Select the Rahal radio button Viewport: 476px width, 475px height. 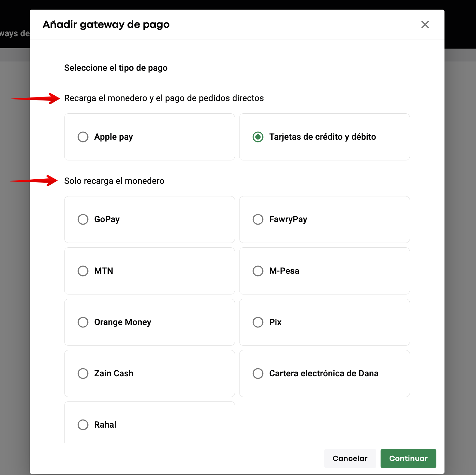pos(83,425)
